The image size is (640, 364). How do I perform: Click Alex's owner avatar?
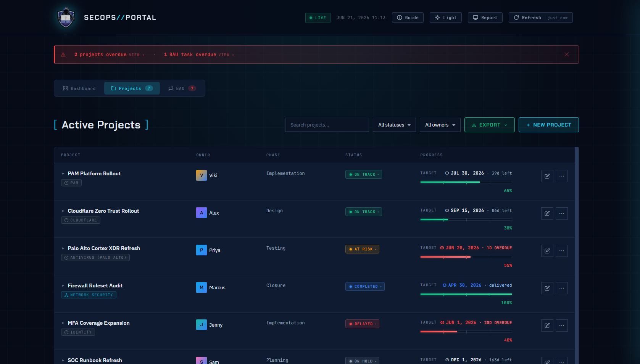point(202,213)
